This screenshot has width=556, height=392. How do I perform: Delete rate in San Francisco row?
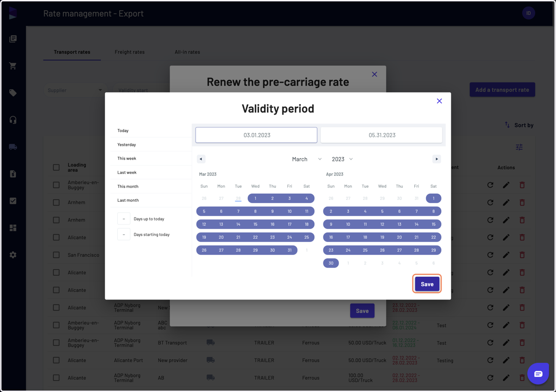[522, 255]
